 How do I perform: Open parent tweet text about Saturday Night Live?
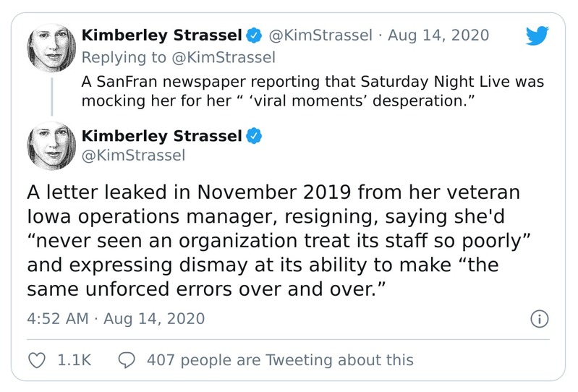tap(311, 90)
